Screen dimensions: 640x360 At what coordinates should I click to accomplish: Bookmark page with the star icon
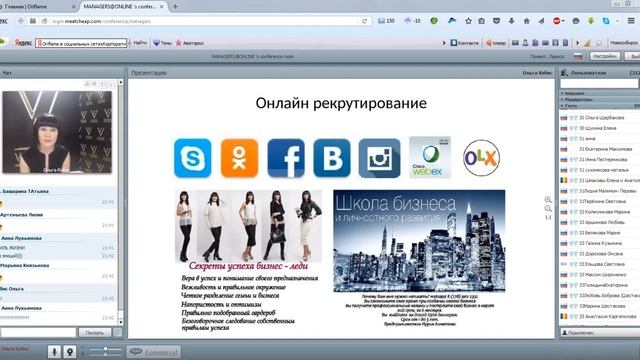pyautogui.click(x=469, y=20)
